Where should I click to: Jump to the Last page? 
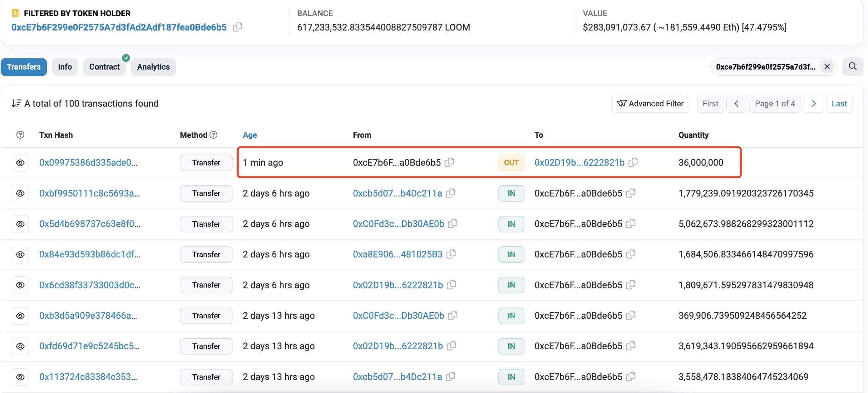click(x=839, y=104)
